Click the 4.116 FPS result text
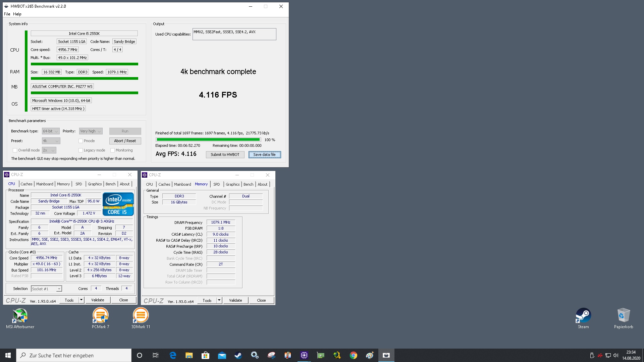This screenshot has width=644, height=362. click(x=218, y=95)
